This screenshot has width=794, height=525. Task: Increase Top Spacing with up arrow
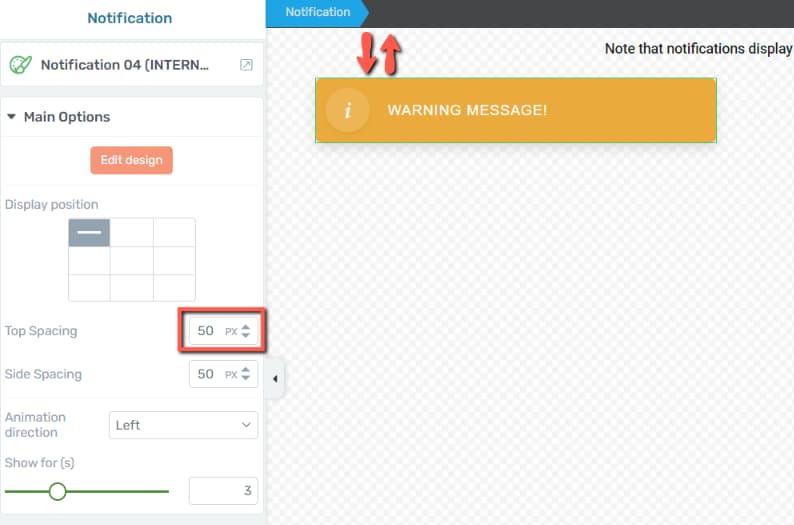click(246, 327)
